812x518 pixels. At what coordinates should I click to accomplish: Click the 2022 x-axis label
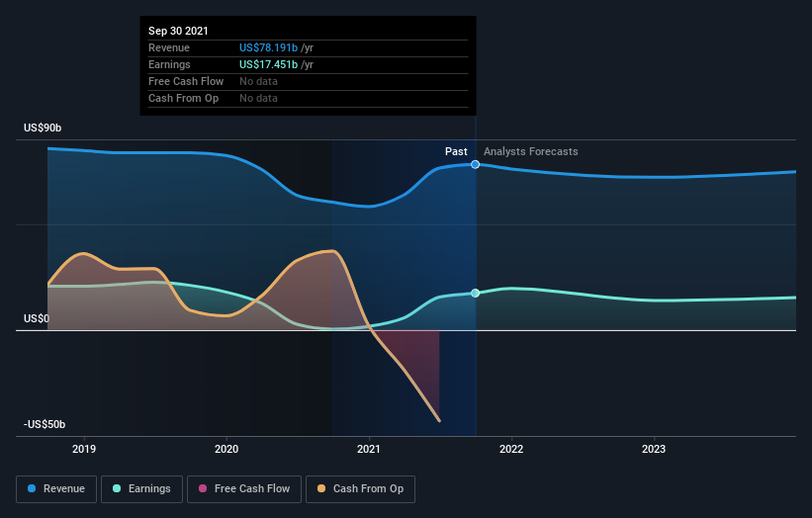coord(511,449)
